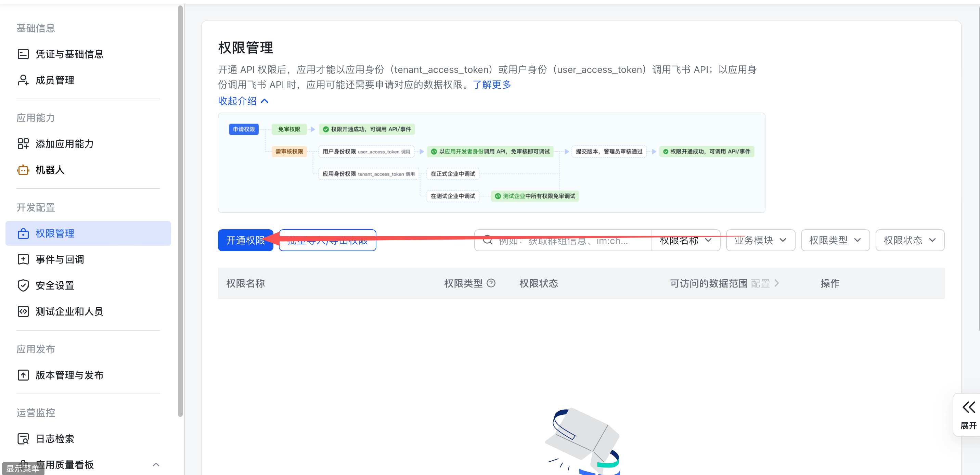Click the 展开 double-chevron panel button

click(x=968, y=414)
